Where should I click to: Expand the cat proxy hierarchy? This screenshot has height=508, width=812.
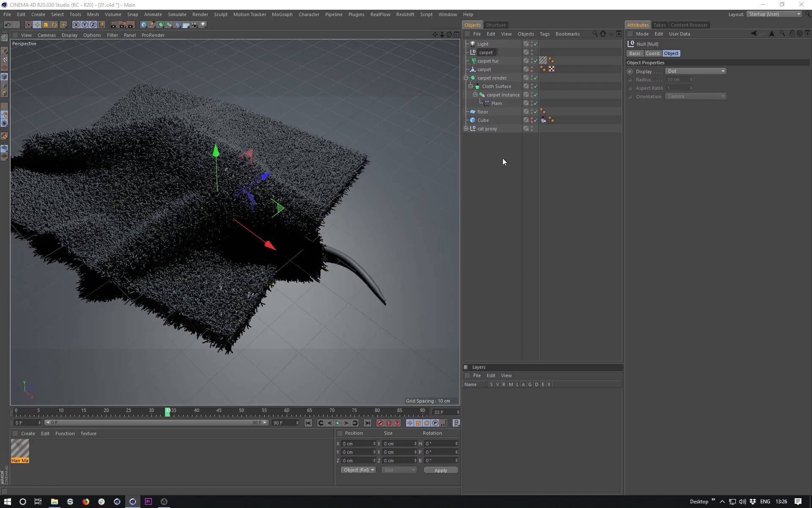point(466,129)
